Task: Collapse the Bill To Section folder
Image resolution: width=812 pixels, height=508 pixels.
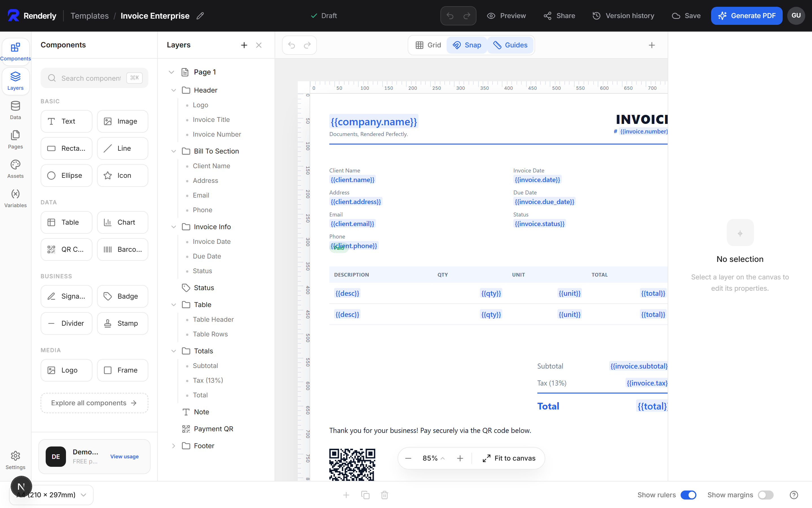Action: [x=173, y=151]
